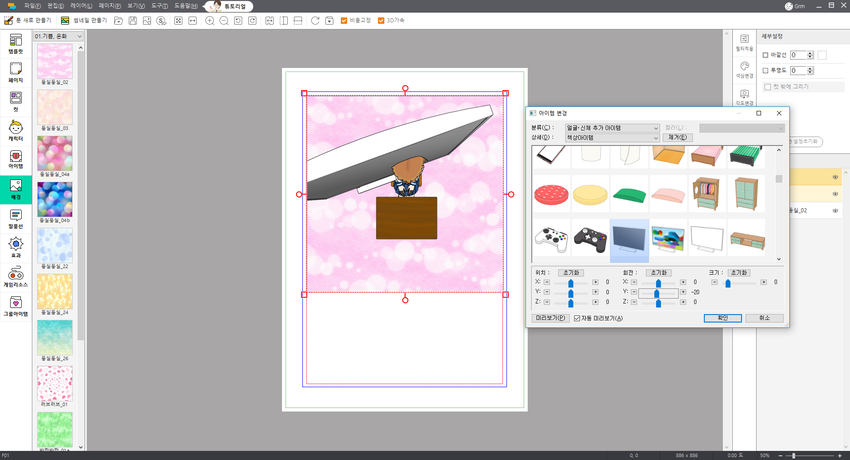The height and width of the screenshot is (460, 850).
Task: Click the 투명도 value spinner arrows
Action: click(810, 70)
